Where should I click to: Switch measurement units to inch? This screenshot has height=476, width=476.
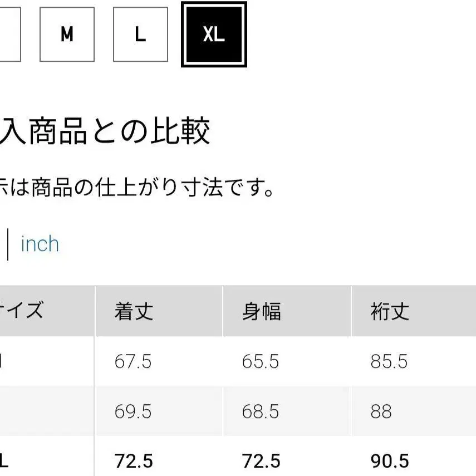click(40, 244)
